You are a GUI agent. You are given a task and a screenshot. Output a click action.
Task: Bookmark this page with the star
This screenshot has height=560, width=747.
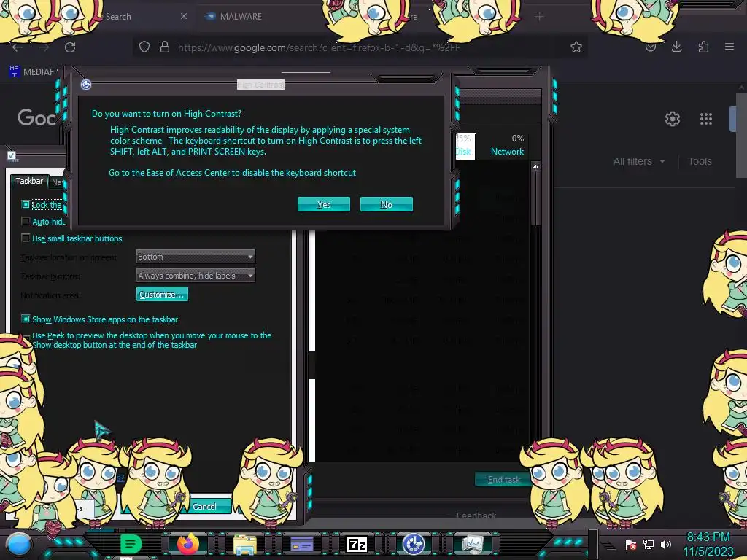[576, 47]
